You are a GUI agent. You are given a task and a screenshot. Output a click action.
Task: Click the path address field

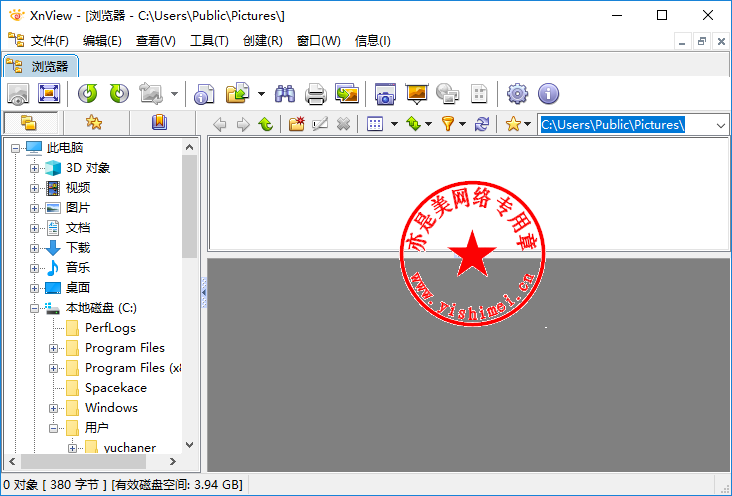(x=626, y=125)
